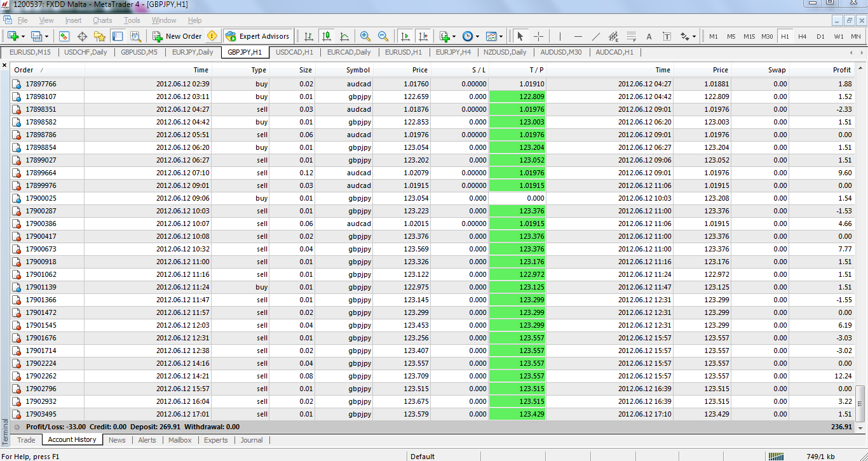The width and height of the screenshot is (868, 461).
Task: Click the green T/P cell 122.809
Action: (x=518, y=97)
